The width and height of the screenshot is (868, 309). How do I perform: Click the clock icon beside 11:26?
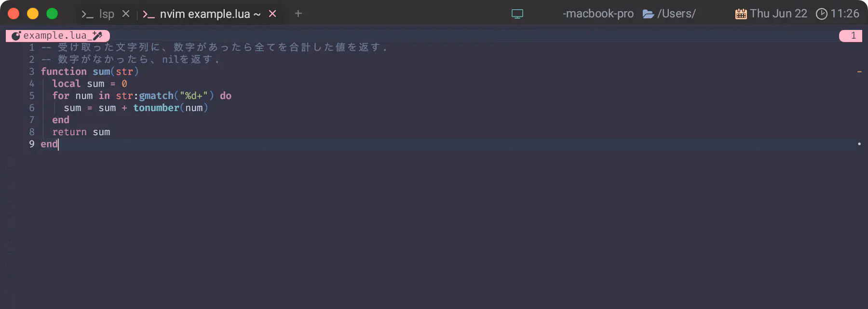[x=821, y=14]
